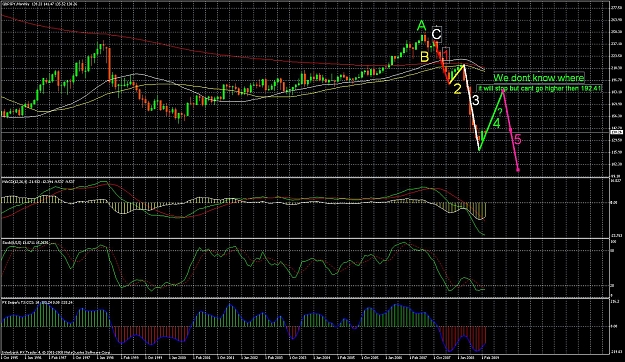Select the green wave 4 trend line

pos(491,120)
